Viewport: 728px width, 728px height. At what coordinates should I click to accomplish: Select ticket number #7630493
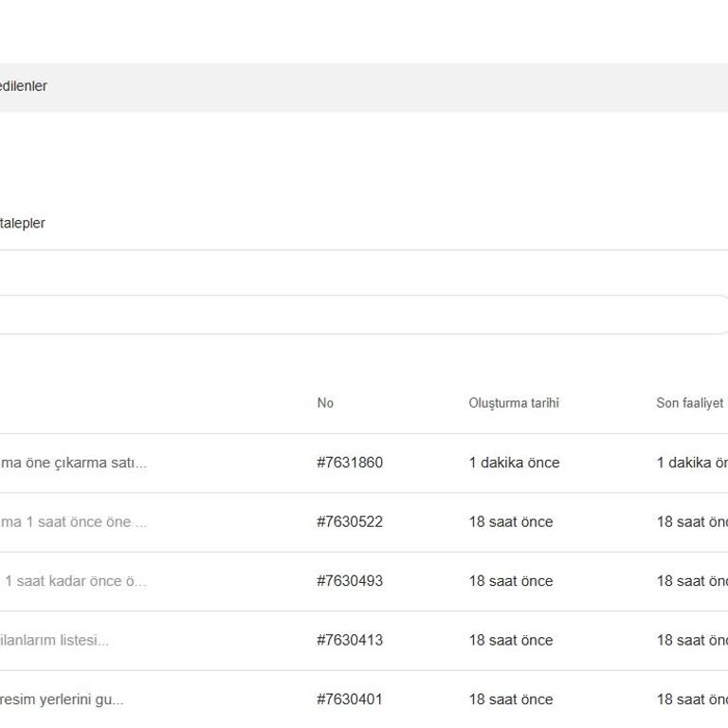pos(350,581)
